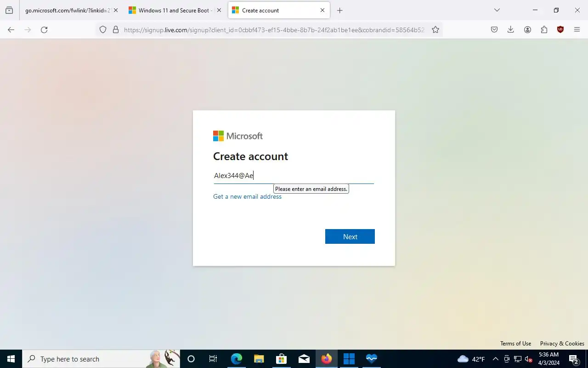Show hidden system tray icons
Screen dimensions: 588x368
495,359
